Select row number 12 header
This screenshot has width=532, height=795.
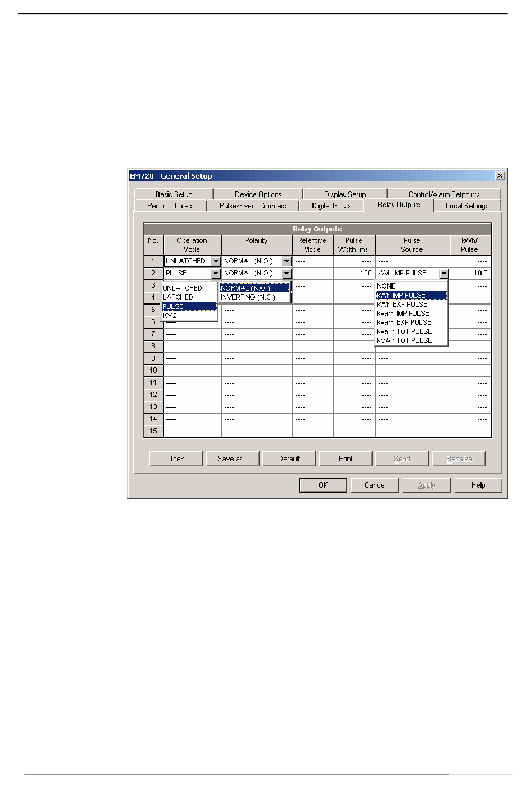[153, 395]
